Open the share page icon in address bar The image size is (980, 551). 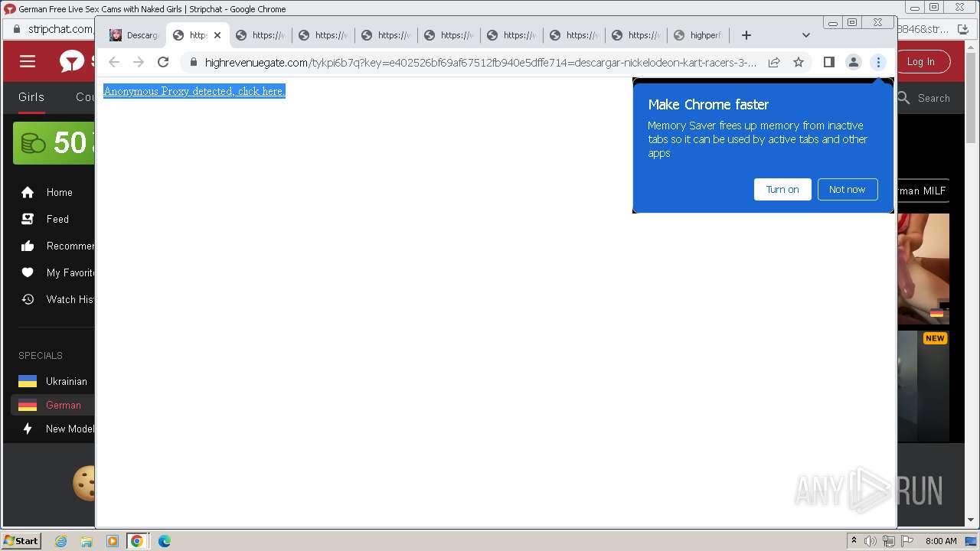point(774,62)
